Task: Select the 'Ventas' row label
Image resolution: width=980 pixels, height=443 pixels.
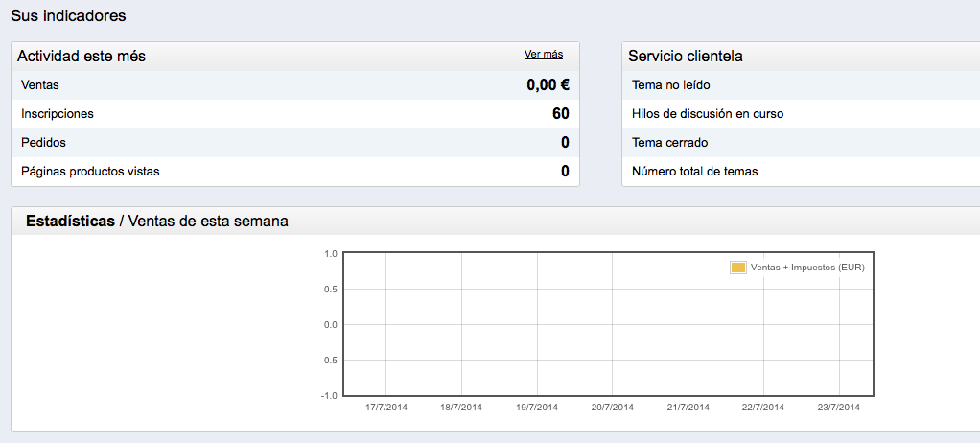Action: click(40, 85)
